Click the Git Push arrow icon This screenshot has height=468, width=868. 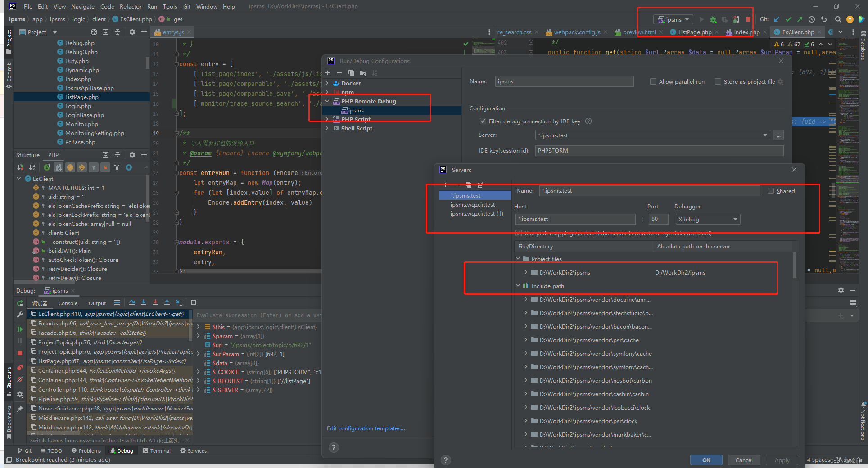tap(800, 19)
